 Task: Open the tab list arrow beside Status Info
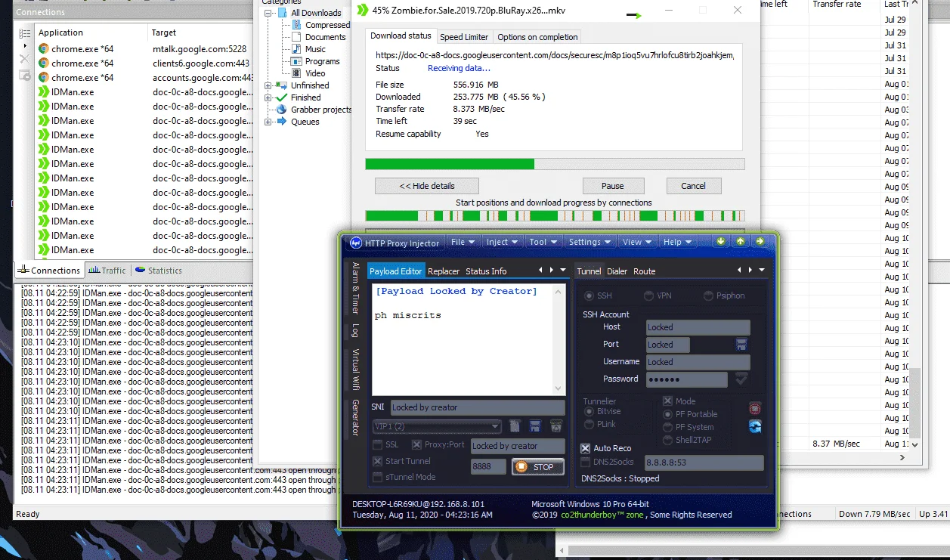(563, 270)
